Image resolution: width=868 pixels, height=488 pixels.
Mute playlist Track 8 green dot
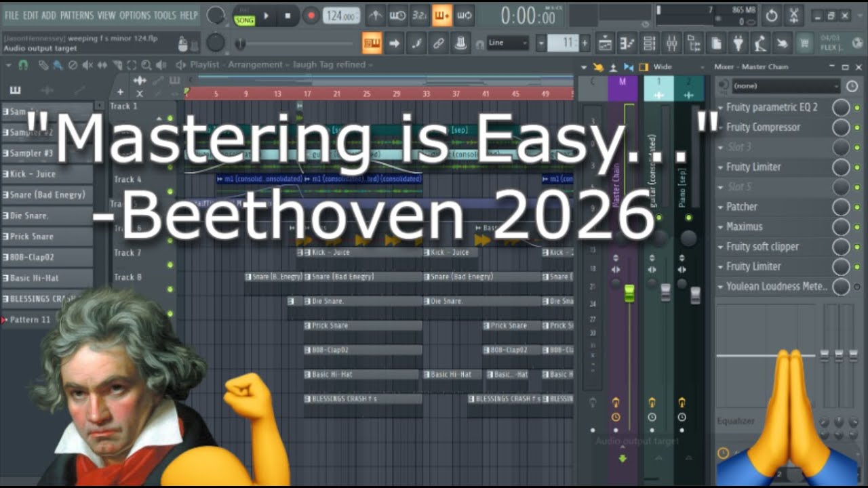pyautogui.click(x=170, y=289)
